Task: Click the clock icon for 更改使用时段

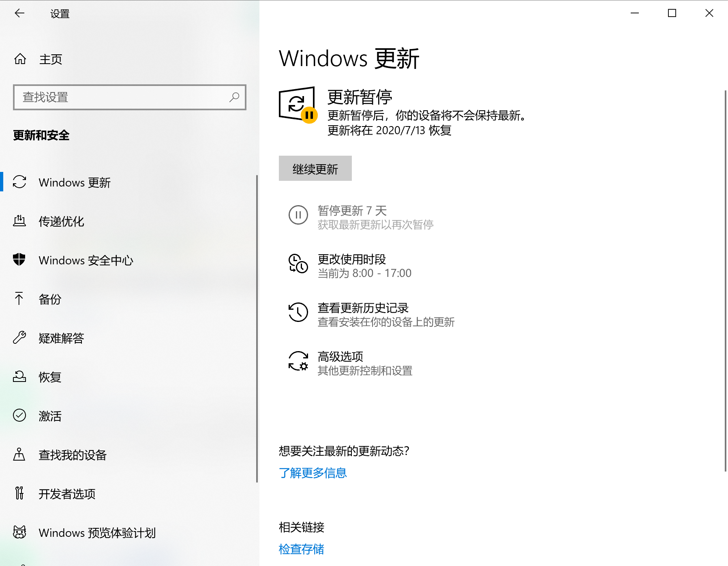Action: [298, 264]
